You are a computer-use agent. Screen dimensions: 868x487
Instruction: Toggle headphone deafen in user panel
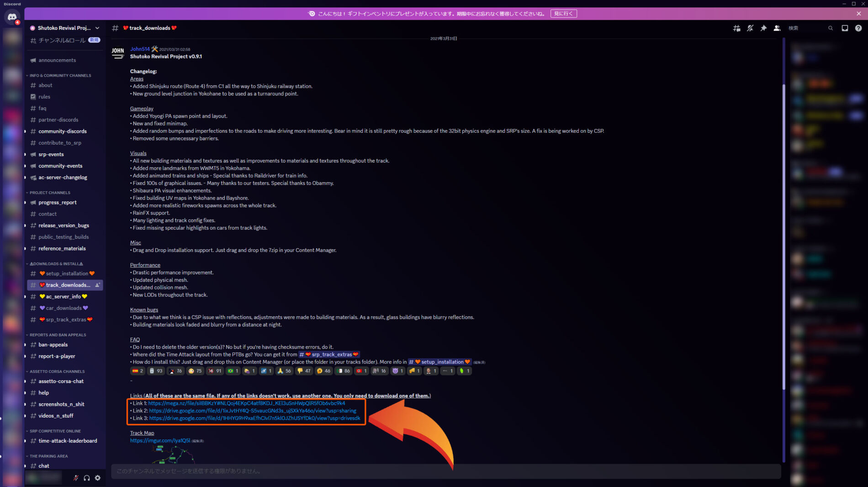coord(87,478)
